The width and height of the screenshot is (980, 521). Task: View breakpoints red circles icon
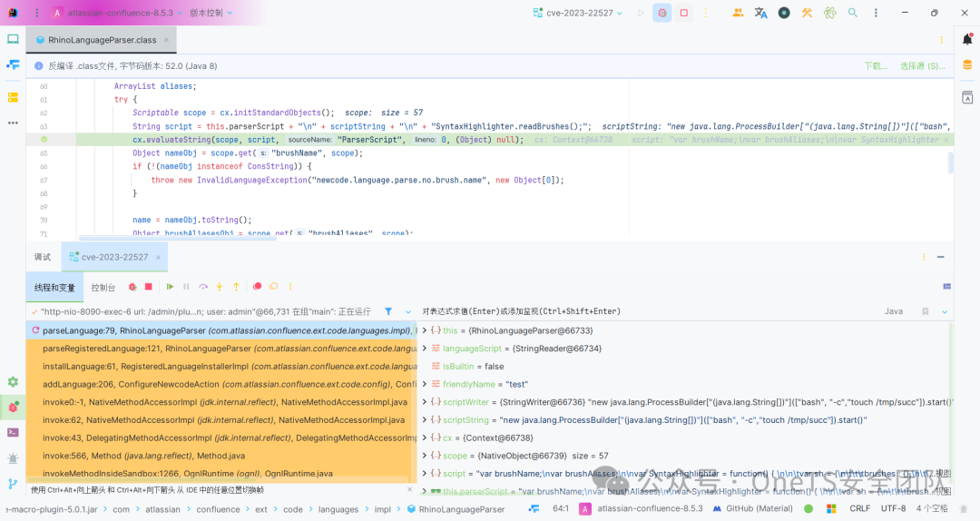coord(257,287)
